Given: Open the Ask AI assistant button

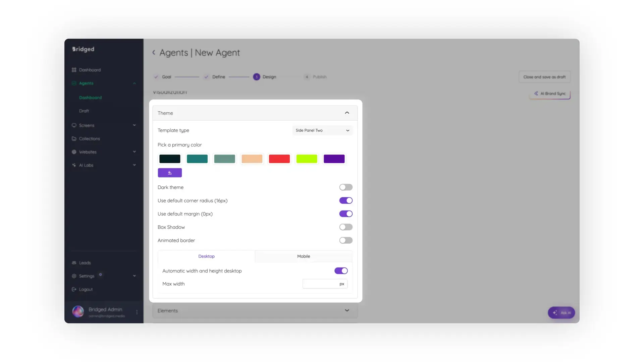Looking at the screenshot, I should pos(561,312).
